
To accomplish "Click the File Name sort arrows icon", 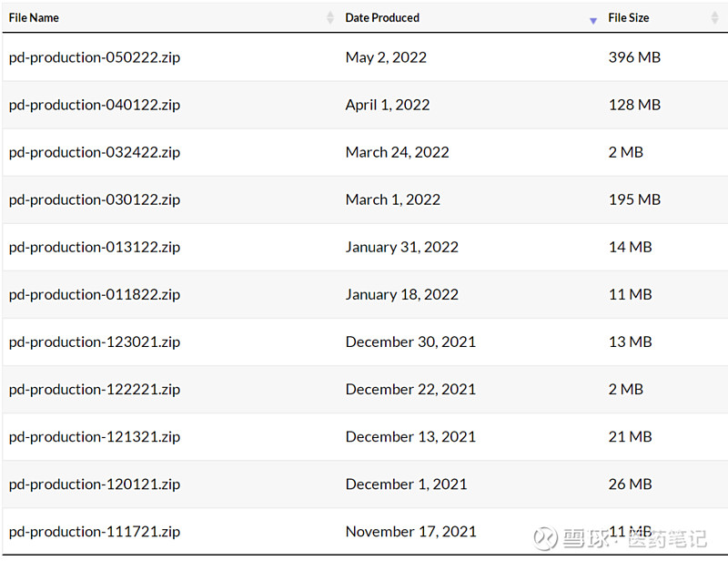I will 330,18.
